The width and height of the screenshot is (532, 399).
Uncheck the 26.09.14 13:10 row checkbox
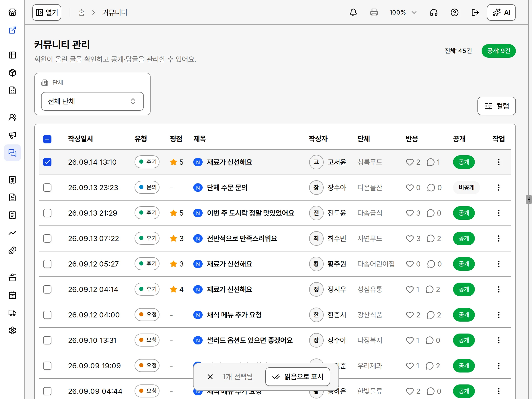pos(47,162)
